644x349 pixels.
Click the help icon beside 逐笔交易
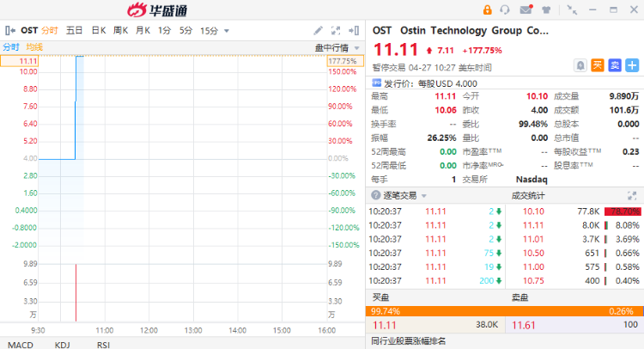click(374, 195)
